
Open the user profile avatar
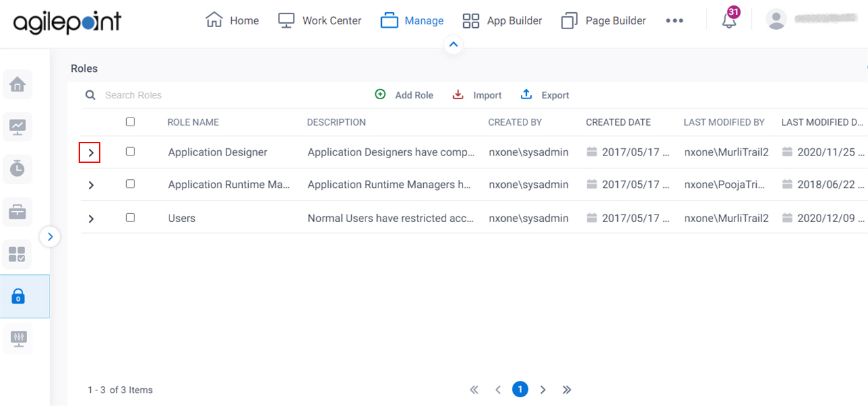click(x=776, y=19)
